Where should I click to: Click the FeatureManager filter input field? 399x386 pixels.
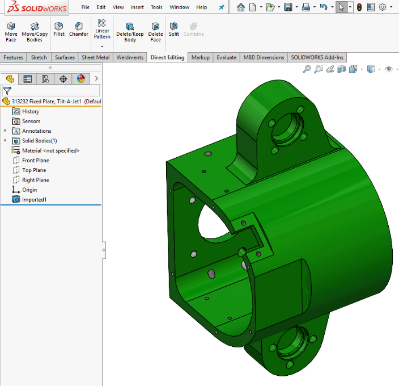[x=56, y=90]
